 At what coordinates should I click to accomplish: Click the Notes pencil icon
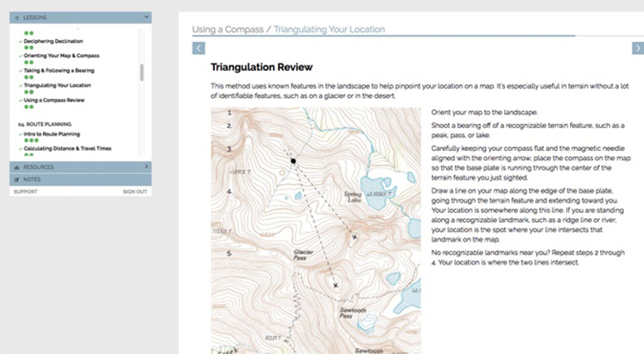(16, 180)
